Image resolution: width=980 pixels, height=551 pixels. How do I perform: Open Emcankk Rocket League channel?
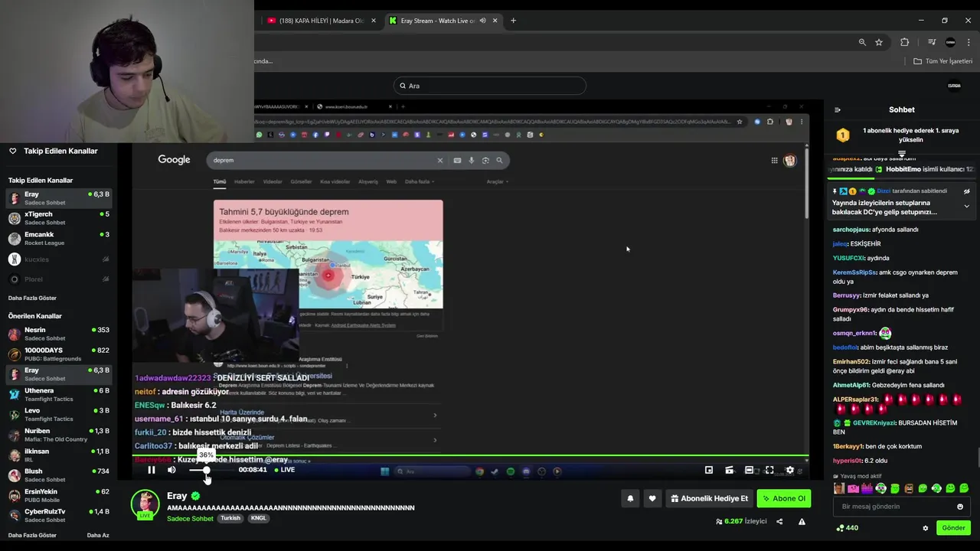(58, 238)
